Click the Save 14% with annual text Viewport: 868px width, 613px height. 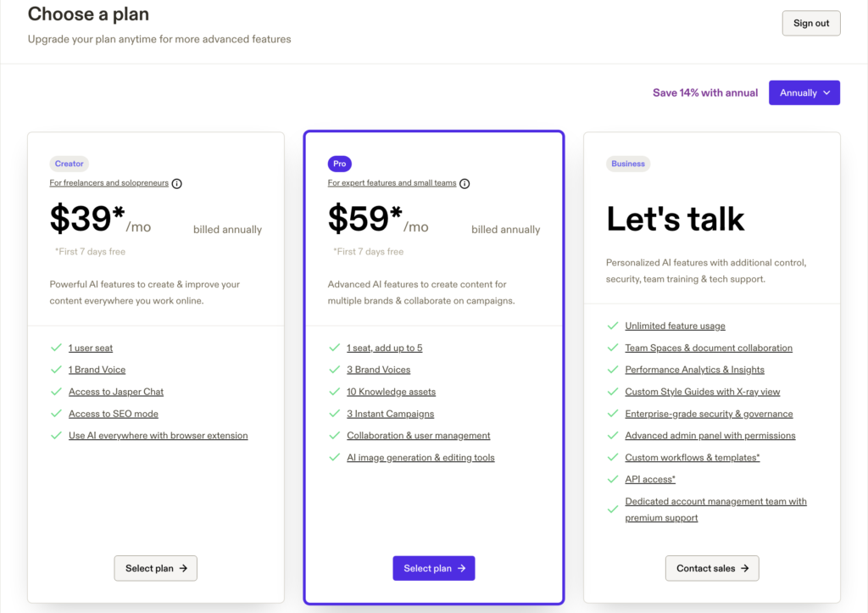705,93
